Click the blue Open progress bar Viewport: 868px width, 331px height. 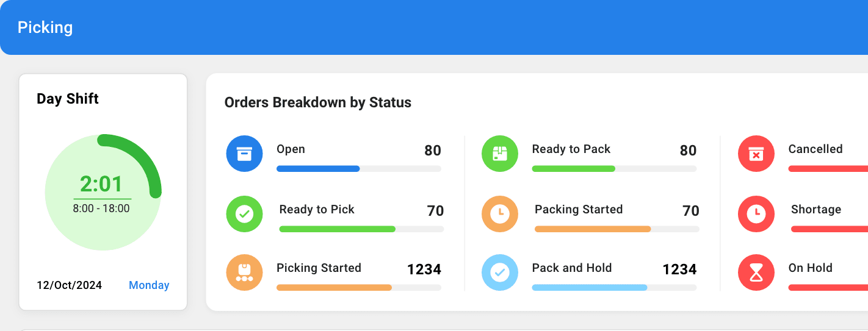(x=359, y=169)
